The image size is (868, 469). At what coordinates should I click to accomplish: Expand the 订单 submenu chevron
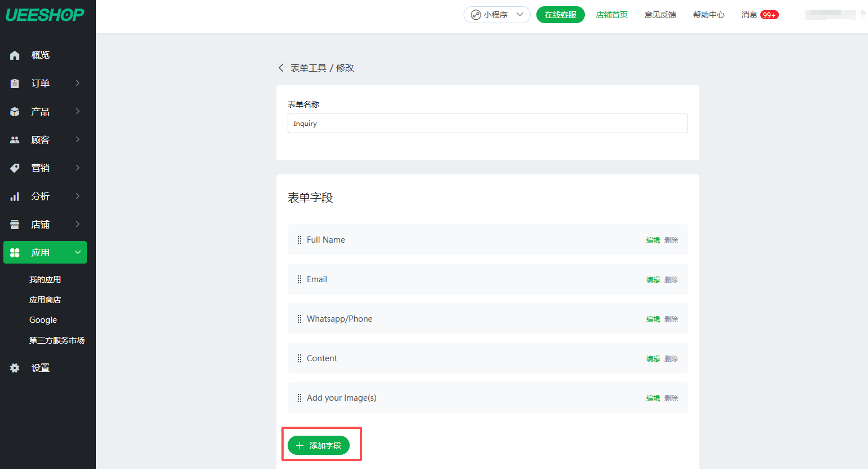[78, 83]
